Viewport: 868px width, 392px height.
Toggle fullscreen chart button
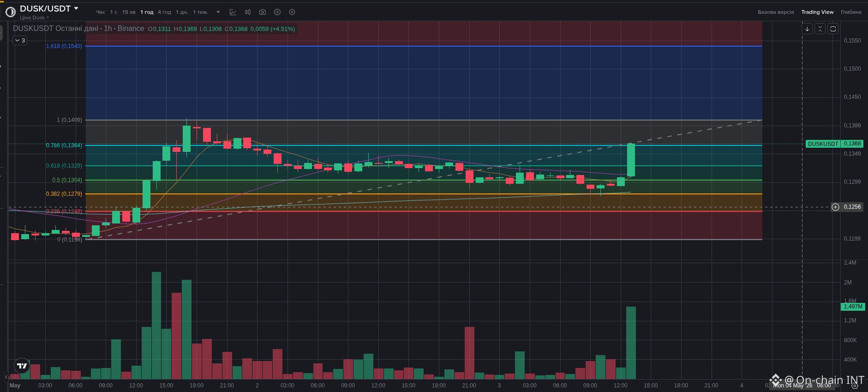point(833,29)
